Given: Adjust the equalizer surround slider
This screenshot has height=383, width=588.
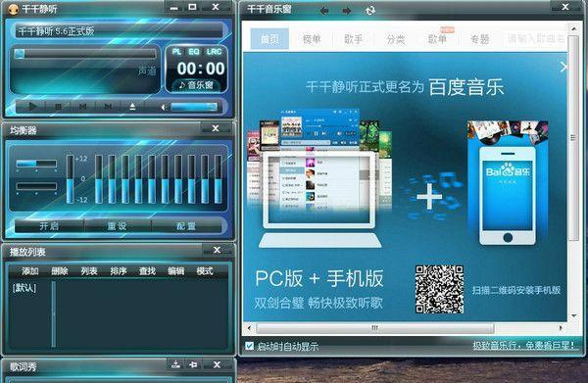Looking at the screenshot, I should (36, 186).
